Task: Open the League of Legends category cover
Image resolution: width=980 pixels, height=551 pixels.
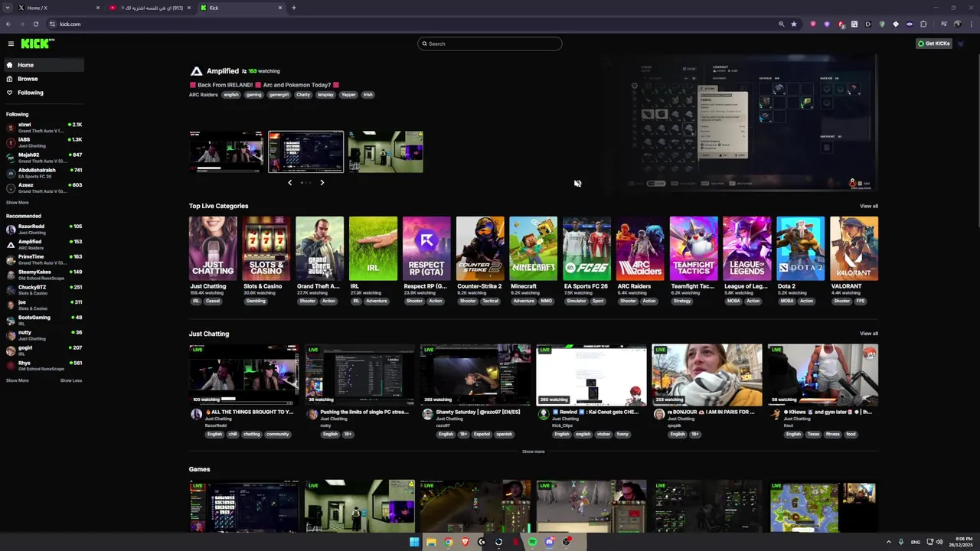Action: (747, 249)
